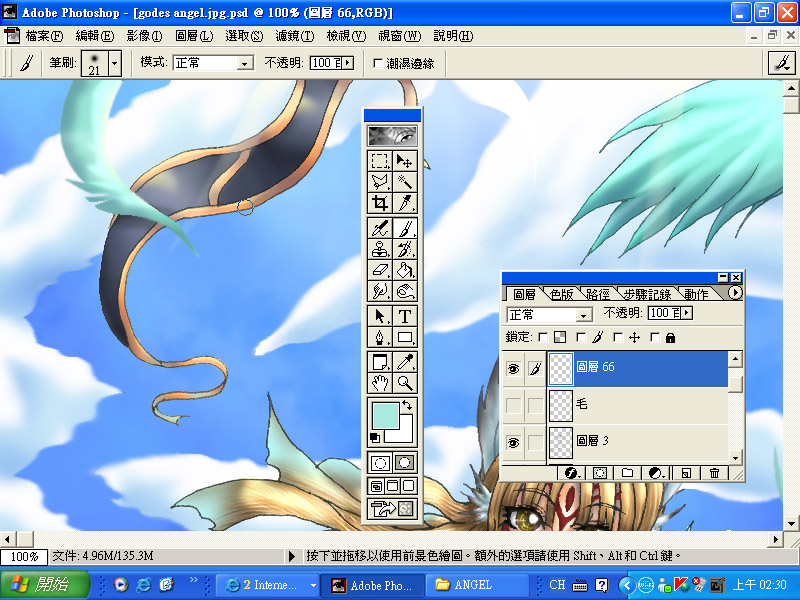800x600 pixels.
Task: Pick the Eraser tool
Action: pyautogui.click(x=380, y=270)
